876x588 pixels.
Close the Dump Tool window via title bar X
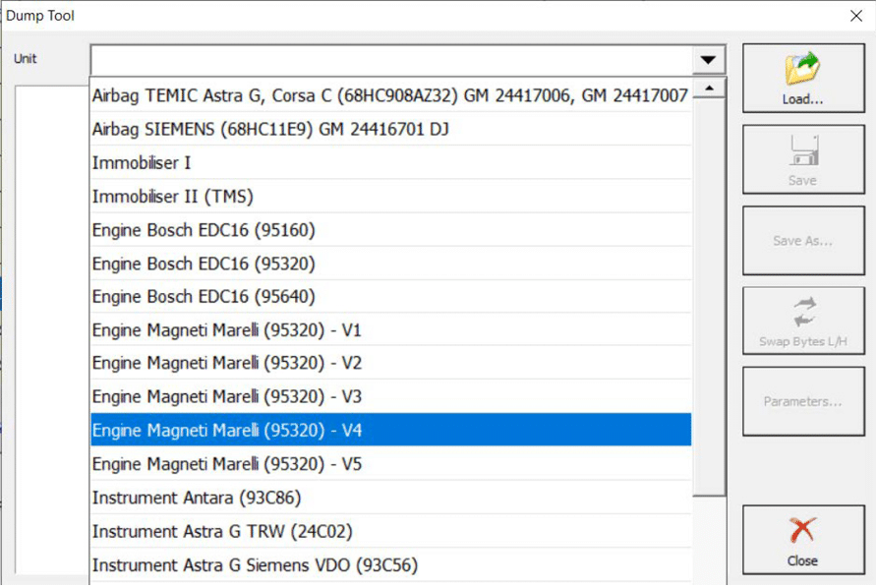(854, 16)
